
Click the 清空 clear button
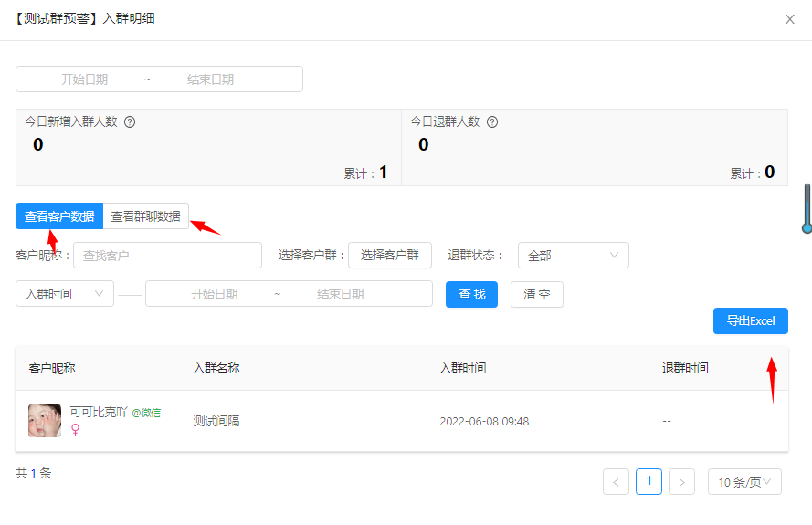click(x=536, y=294)
